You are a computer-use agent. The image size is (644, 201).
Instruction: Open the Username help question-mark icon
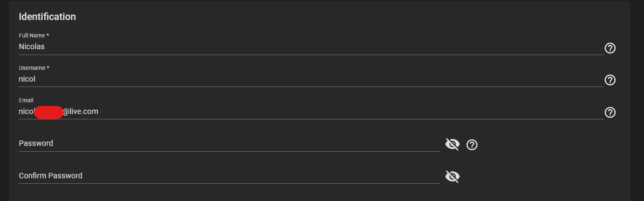coord(610,80)
